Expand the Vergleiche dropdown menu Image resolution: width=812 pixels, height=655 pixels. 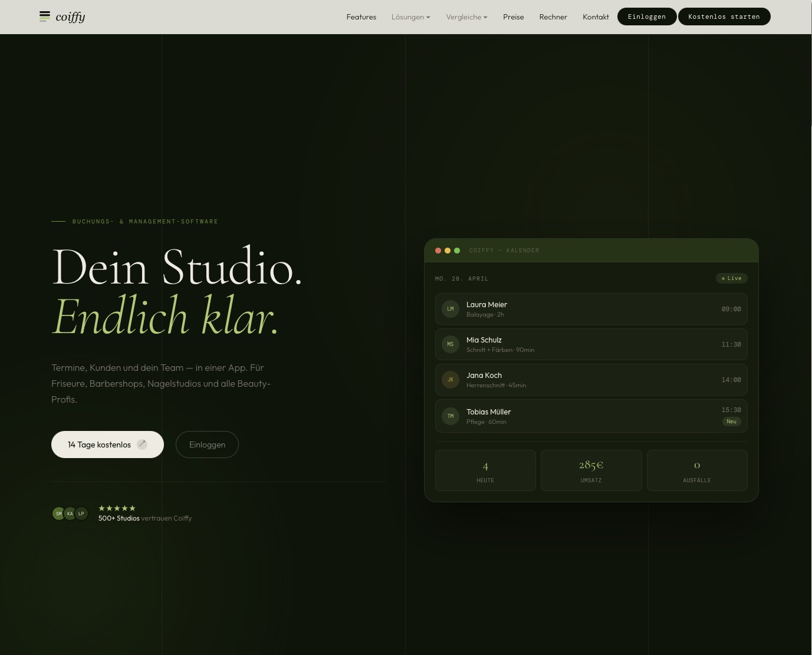[x=467, y=17]
